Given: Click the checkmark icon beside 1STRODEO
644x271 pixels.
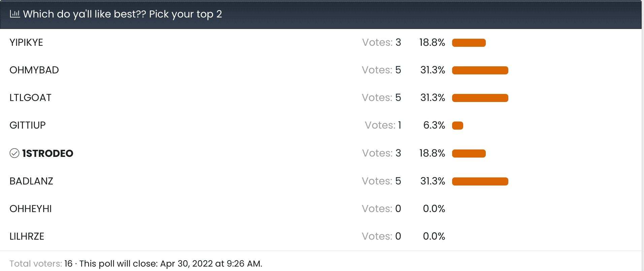Looking at the screenshot, I should tap(14, 153).
